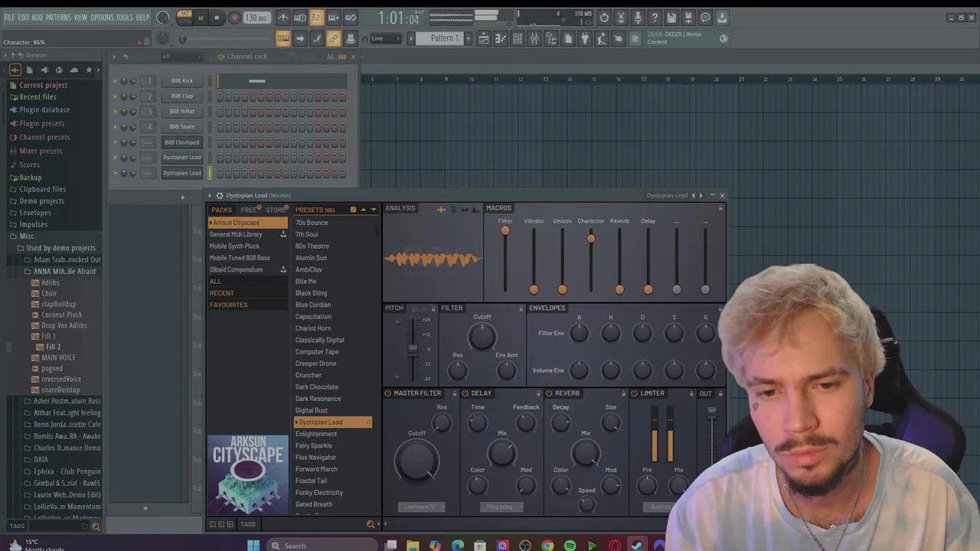The height and width of the screenshot is (551, 980).
Task: Switch to the FREE packs tab
Action: click(x=250, y=210)
